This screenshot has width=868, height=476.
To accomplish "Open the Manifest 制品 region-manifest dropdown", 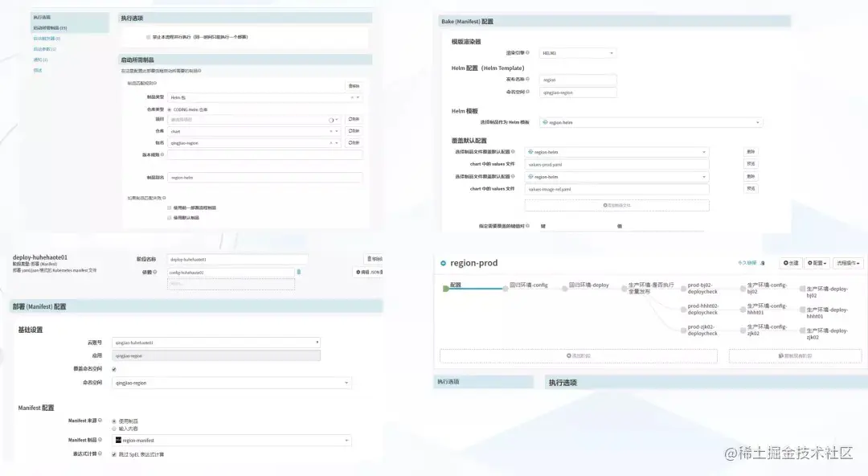I will [231, 441].
